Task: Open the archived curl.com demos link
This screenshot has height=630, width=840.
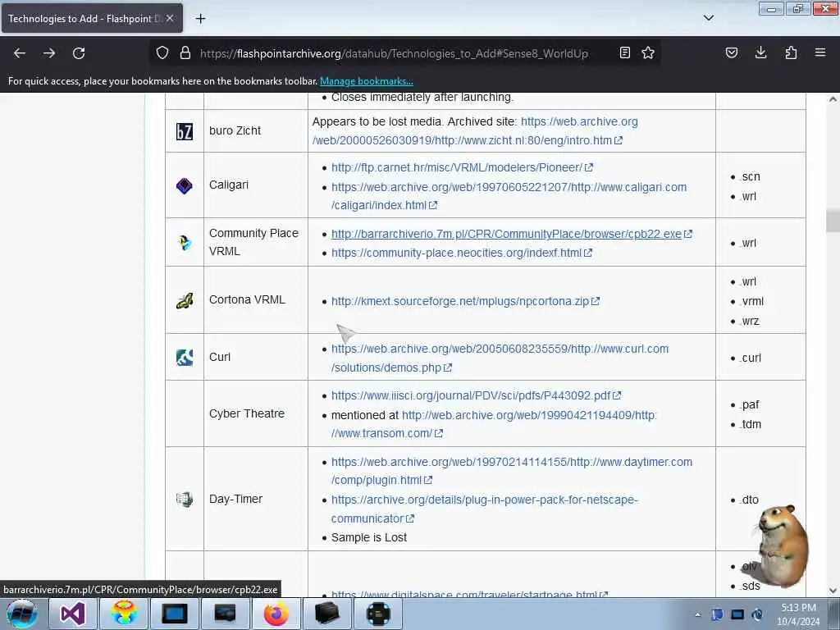Action: click(500, 358)
